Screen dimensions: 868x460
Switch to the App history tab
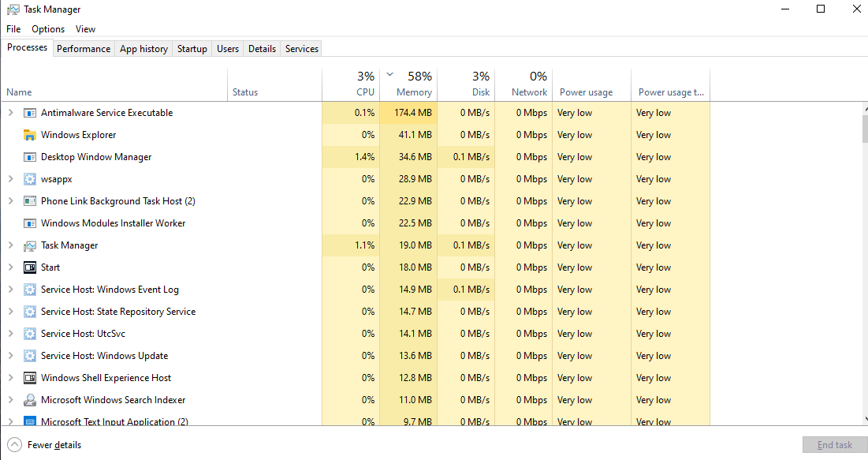[144, 49]
